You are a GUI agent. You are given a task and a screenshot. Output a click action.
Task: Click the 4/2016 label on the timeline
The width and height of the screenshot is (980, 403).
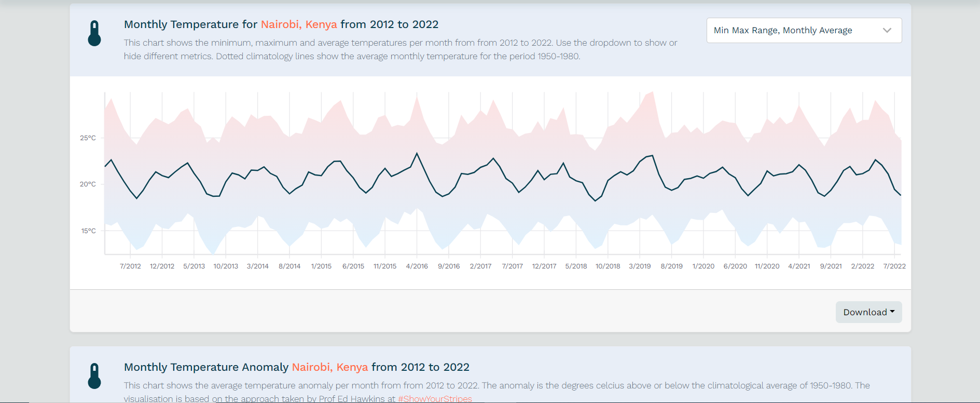click(x=417, y=266)
